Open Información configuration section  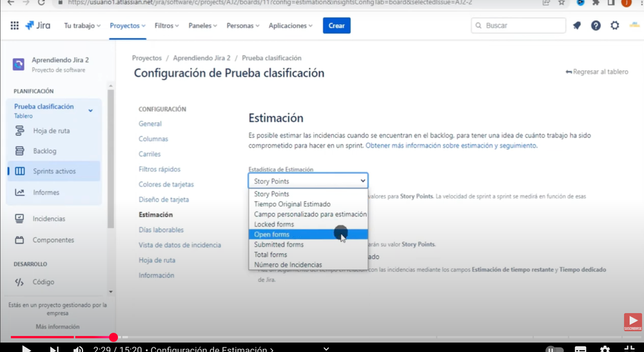point(156,275)
